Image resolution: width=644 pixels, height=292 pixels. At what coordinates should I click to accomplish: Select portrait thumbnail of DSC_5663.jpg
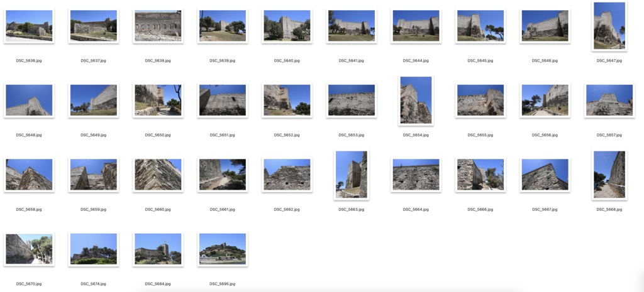[x=352, y=175]
